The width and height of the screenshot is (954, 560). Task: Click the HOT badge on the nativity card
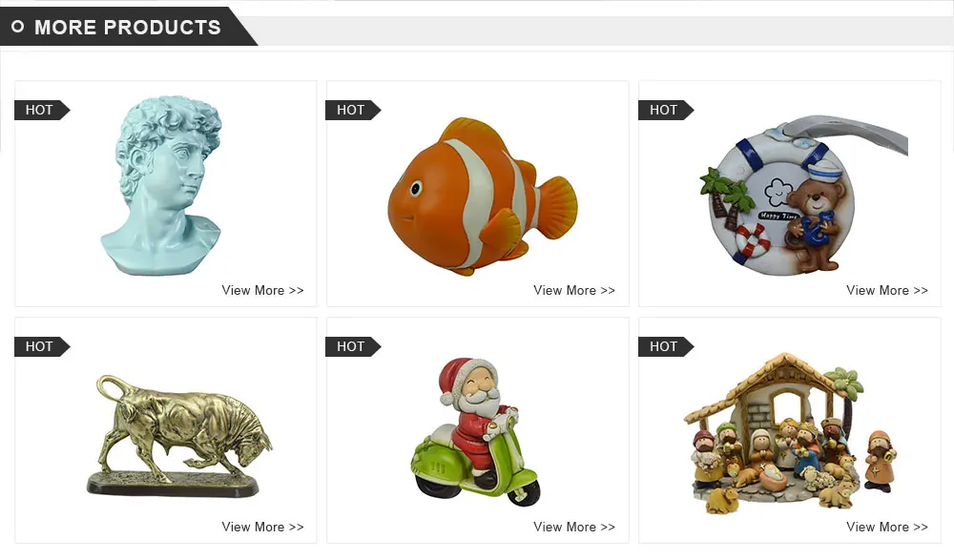pyautogui.click(x=666, y=347)
